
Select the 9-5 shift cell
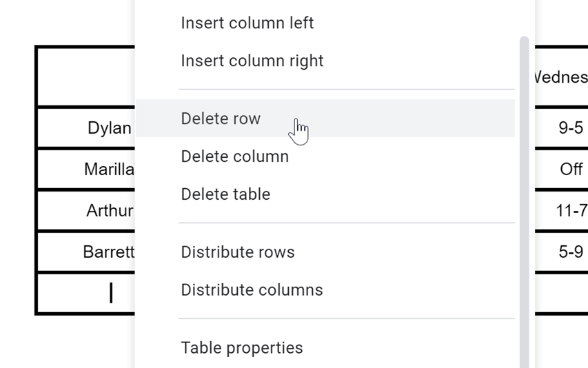tap(569, 128)
